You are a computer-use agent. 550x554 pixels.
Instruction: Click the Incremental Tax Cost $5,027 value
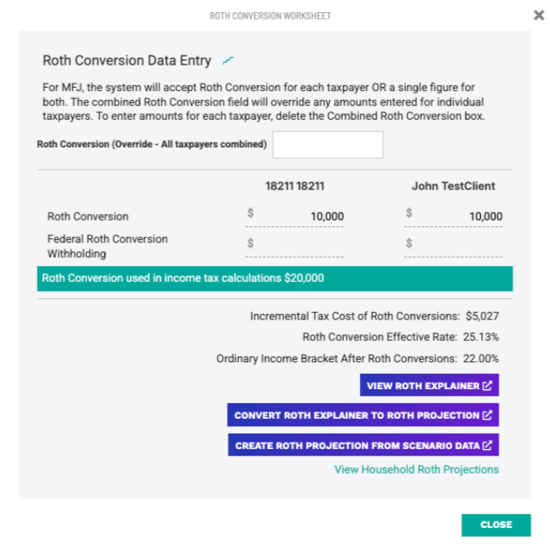tap(482, 316)
